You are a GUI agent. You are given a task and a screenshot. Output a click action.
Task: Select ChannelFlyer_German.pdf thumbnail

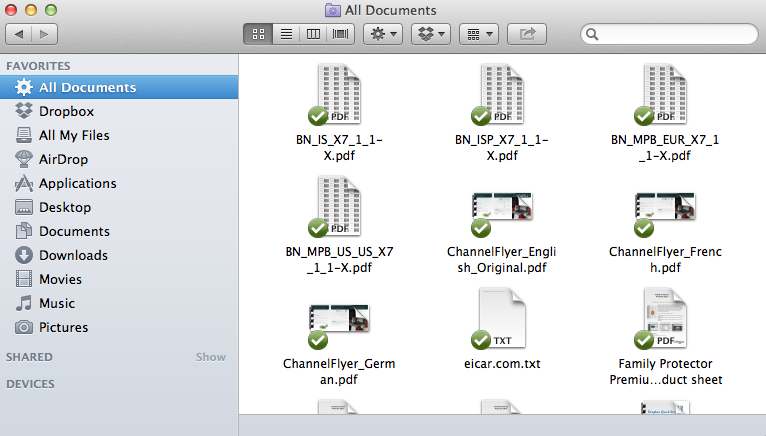(x=339, y=325)
